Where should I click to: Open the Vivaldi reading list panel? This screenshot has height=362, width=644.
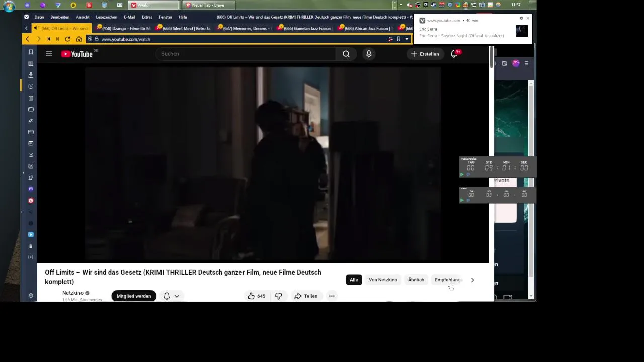[31, 64]
